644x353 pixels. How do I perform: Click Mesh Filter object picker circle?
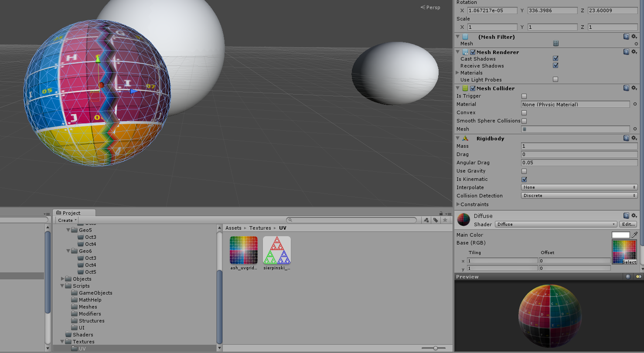(636, 44)
